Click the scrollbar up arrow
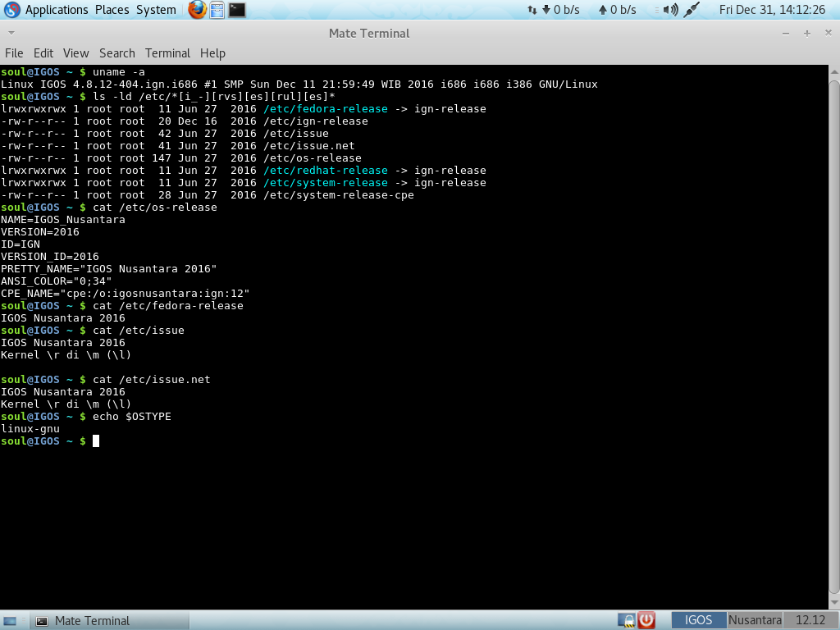 pyautogui.click(x=834, y=71)
